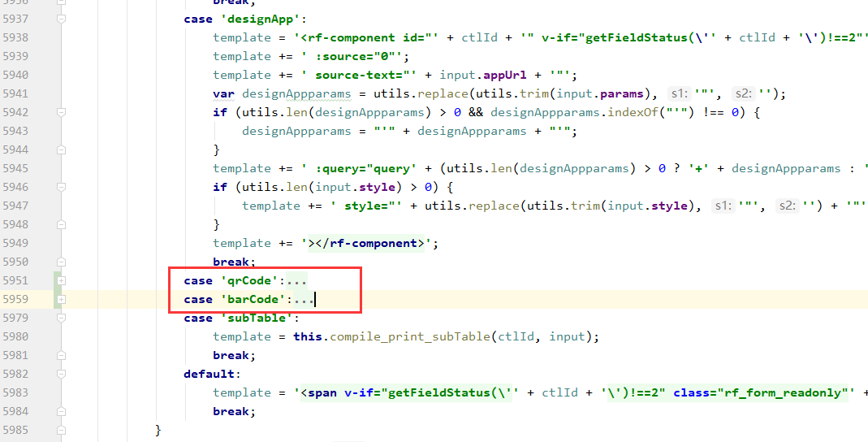Collapse the default case fold marker

pyautogui.click(x=60, y=374)
